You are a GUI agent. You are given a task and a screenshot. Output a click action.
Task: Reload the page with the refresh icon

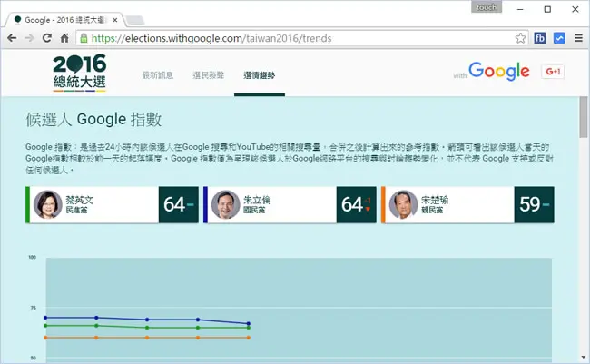(47, 38)
